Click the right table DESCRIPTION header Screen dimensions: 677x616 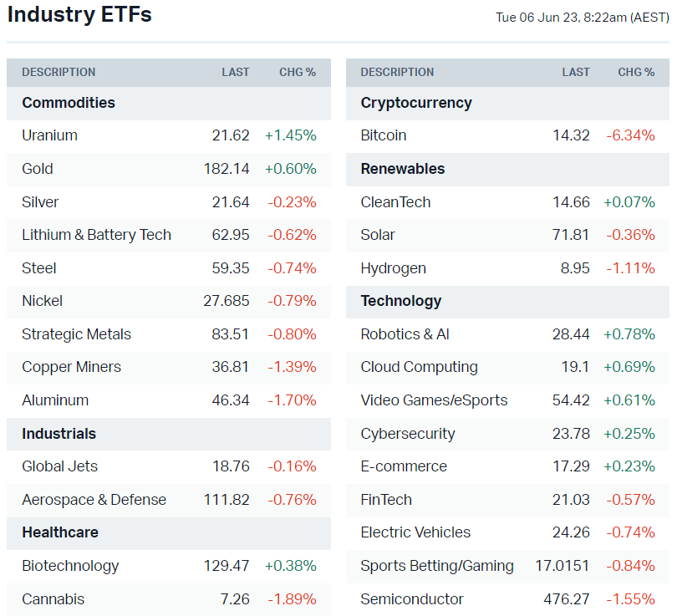coord(397,72)
